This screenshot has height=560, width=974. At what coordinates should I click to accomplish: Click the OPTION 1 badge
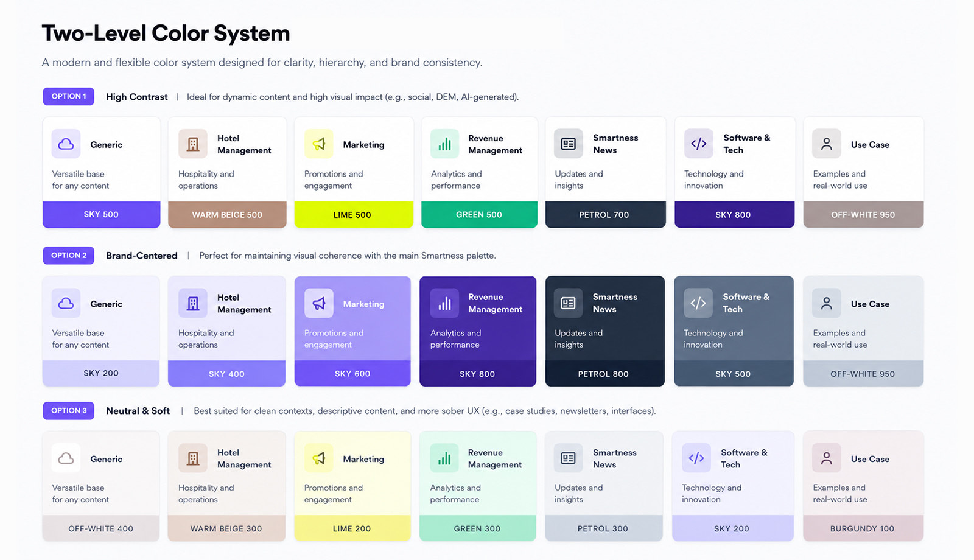point(69,96)
